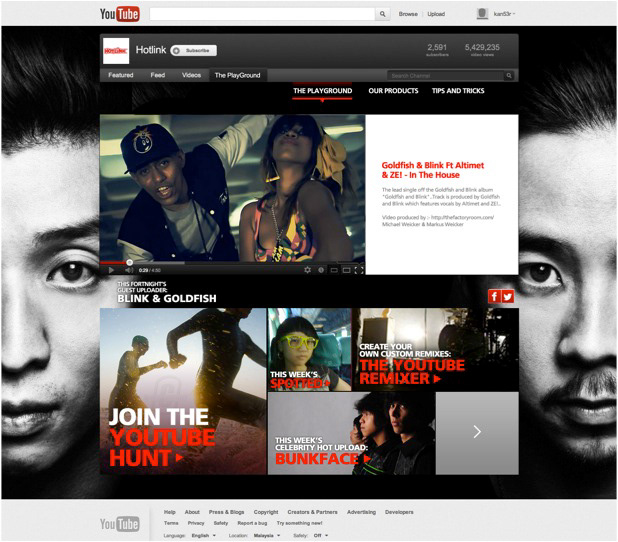Click the next arrow chevron tile
Viewport: 618px width, 542px height.
click(x=477, y=433)
